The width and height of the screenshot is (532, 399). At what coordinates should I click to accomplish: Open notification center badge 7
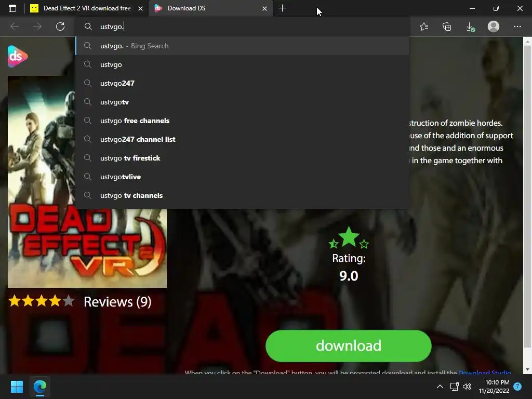point(517,387)
